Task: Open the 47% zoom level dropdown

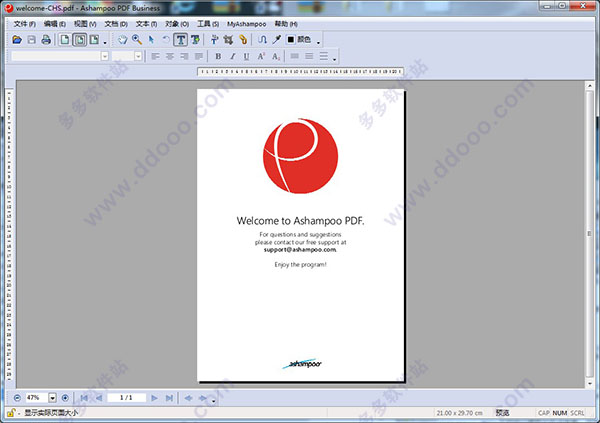Action: [x=52, y=398]
